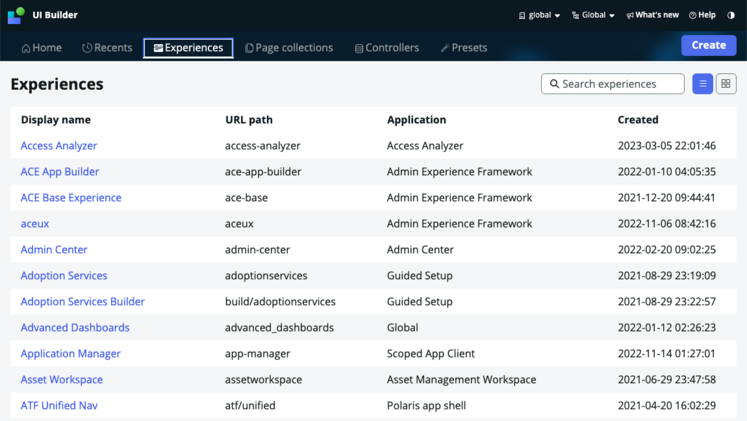Click the advanced_dashboards URL path cell
The image size is (747, 421).
coord(279,328)
